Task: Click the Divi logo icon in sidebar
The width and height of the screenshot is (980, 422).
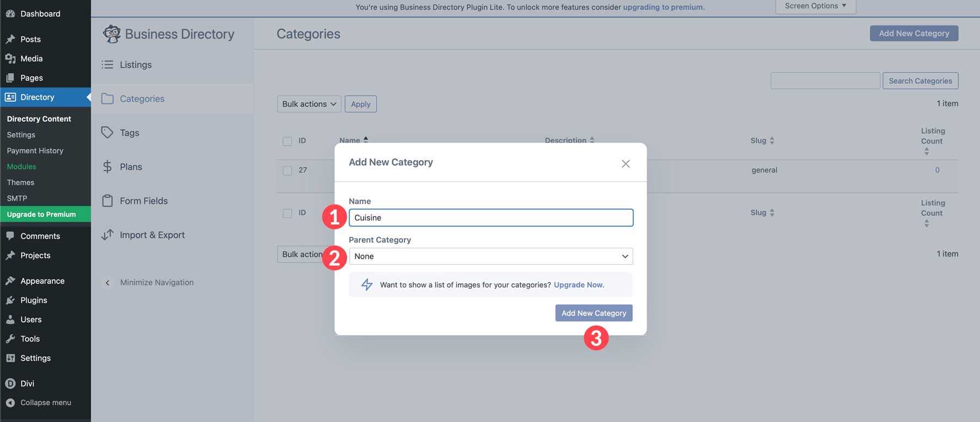Action: pyautogui.click(x=10, y=383)
